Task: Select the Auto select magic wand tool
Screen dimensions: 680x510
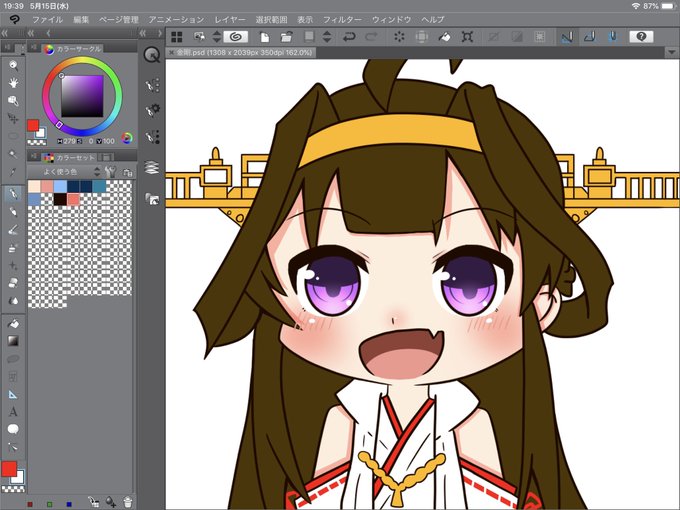Action: [13, 154]
